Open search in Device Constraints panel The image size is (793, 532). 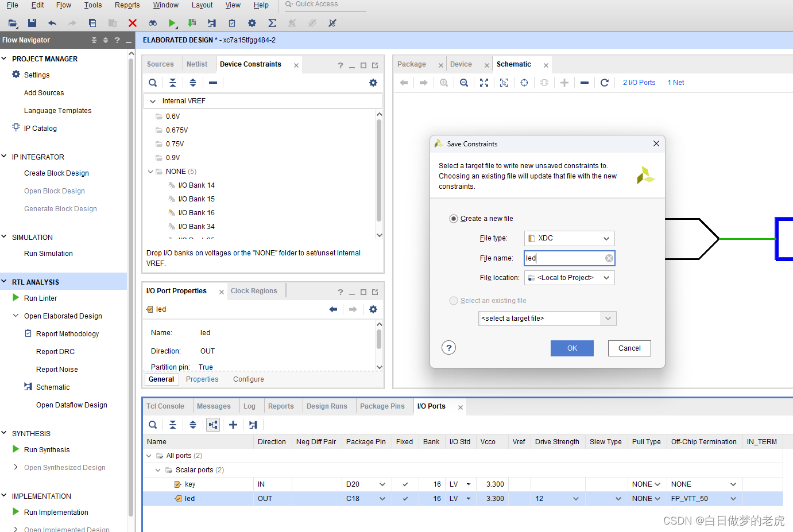153,83
